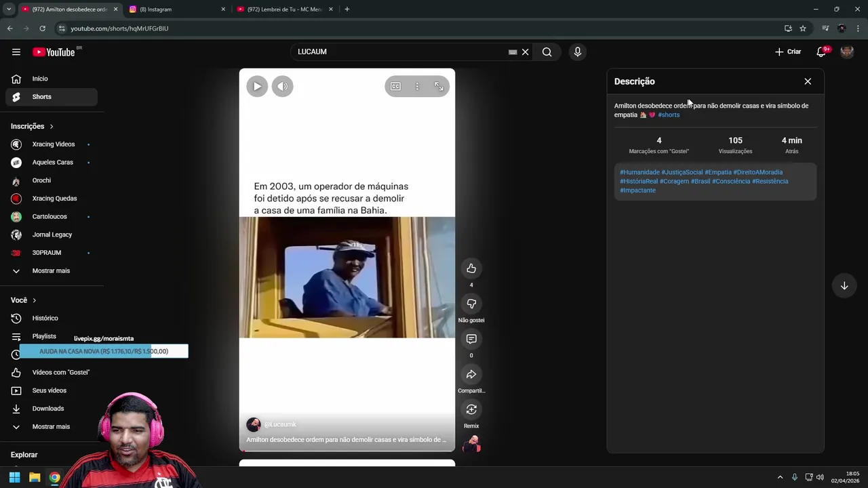Screen dimensions: 868x488
Task: Open Playlists in the sidebar
Action: click(44, 336)
